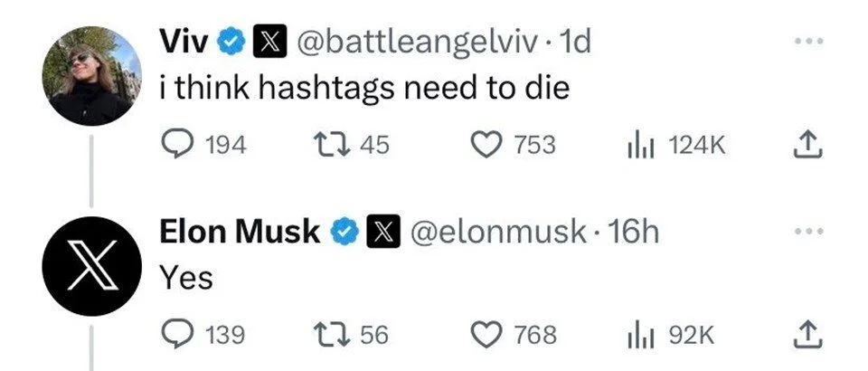Click the Viv display name
The image size is (868, 371).
tap(185, 42)
